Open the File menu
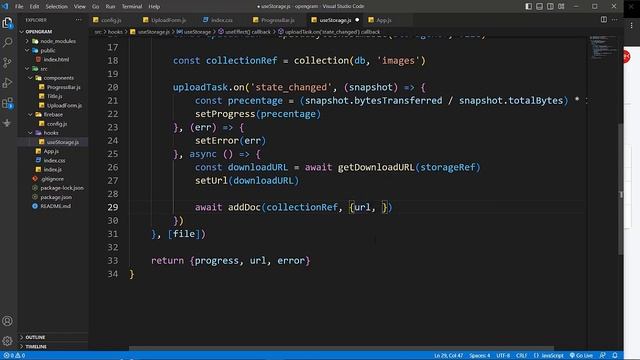 (19, 6)
